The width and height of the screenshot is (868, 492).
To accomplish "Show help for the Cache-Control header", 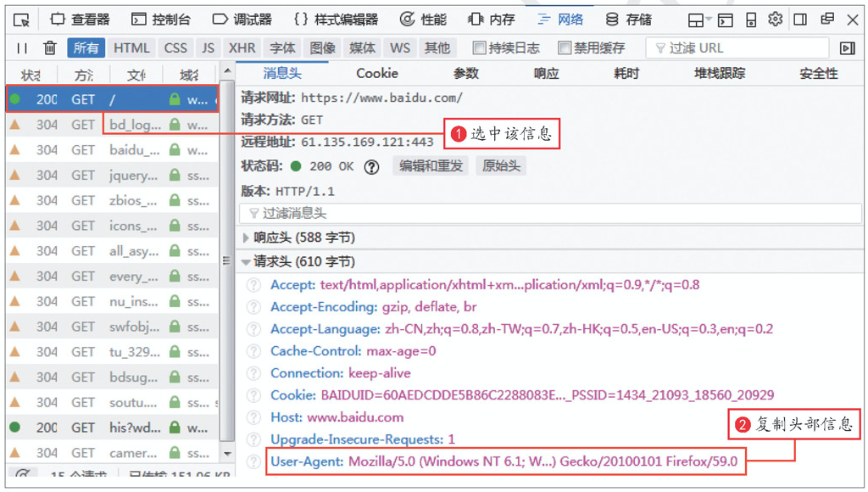I will (x=253, y=351).
